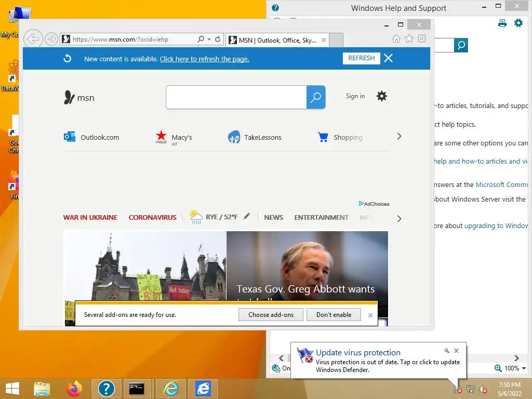Open Parliament building protest story image
Viewport: 532px width, 399px height.
(145, 265)
